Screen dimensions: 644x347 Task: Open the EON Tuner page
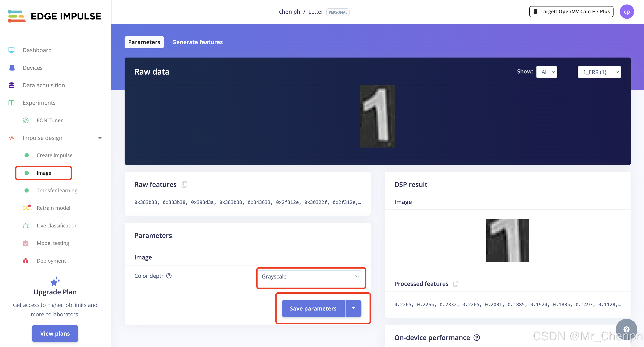50,120
